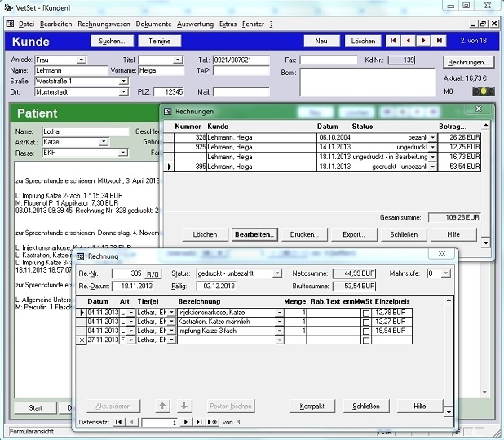Open the Extras menu

pos(228,24)
